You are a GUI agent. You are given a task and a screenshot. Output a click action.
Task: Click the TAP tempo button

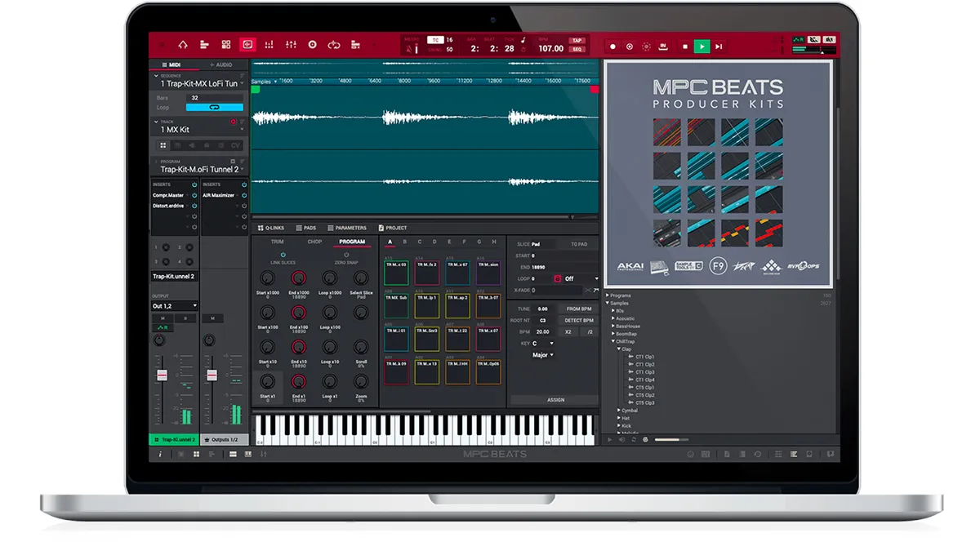tap(577, 40)
